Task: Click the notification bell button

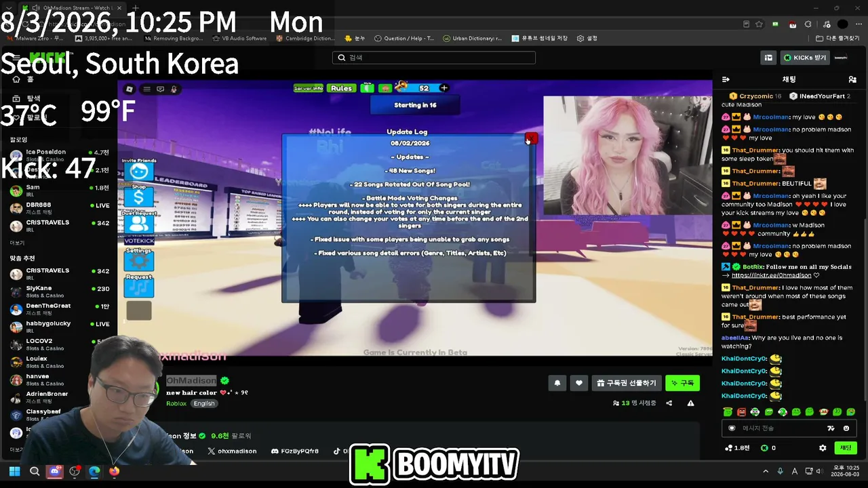Action: click(x=557, y=383)
